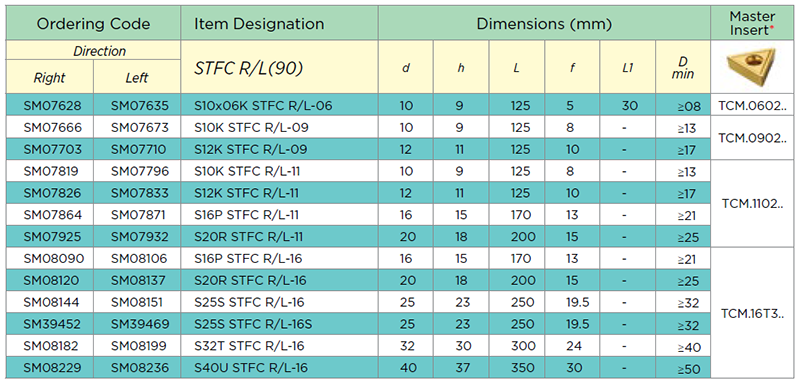Select left ordering code SM07635
The height and width of the screenshot is (385, 800).
(137, 106)
